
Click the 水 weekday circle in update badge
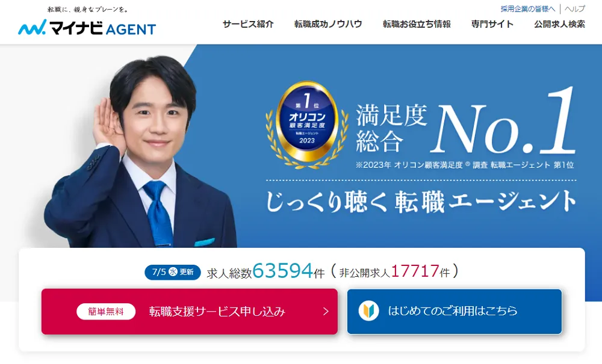173,272
